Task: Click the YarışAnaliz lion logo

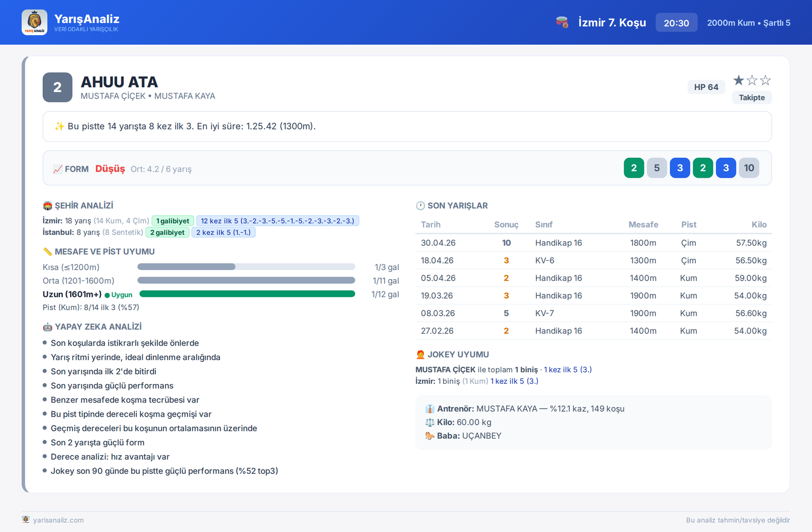Action: point(35,22)
